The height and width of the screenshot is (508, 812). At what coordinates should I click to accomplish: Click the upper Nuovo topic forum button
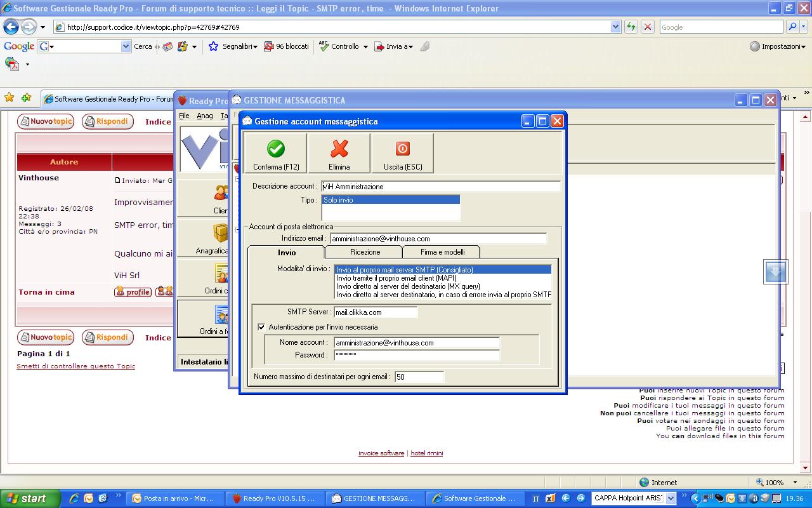pos(46,121)
